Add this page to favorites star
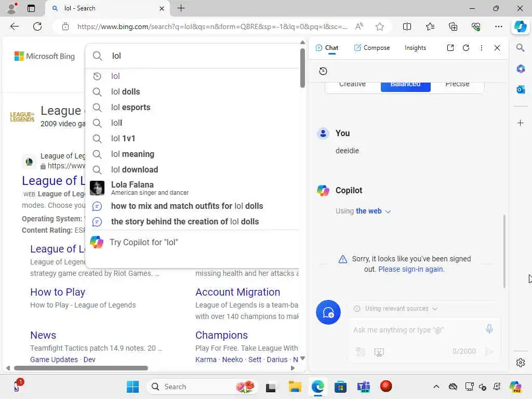Viewport: 532px width, 399px height. [380, 26]
